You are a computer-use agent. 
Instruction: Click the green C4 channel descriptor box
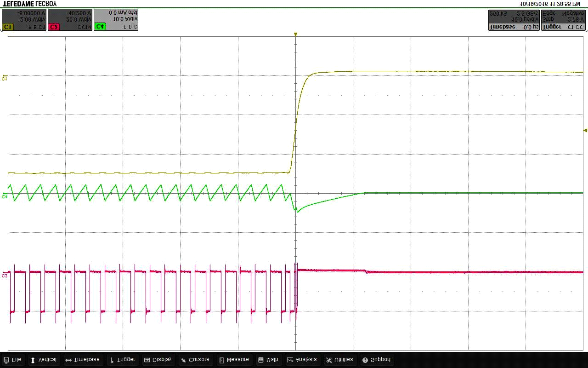point(116,20)
